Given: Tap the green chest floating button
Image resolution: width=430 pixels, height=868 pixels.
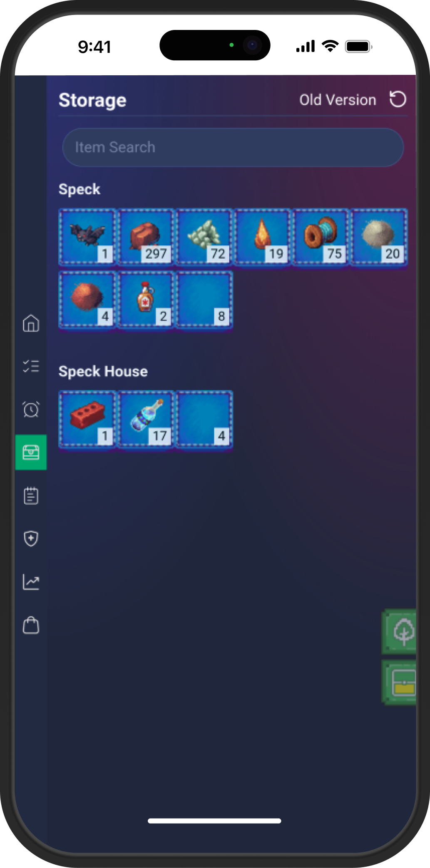Looking at the screenshot, I should [400, 683].
